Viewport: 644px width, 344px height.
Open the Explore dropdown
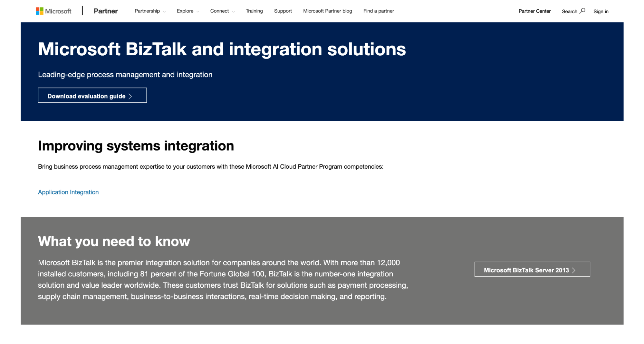tap(185, 11)
